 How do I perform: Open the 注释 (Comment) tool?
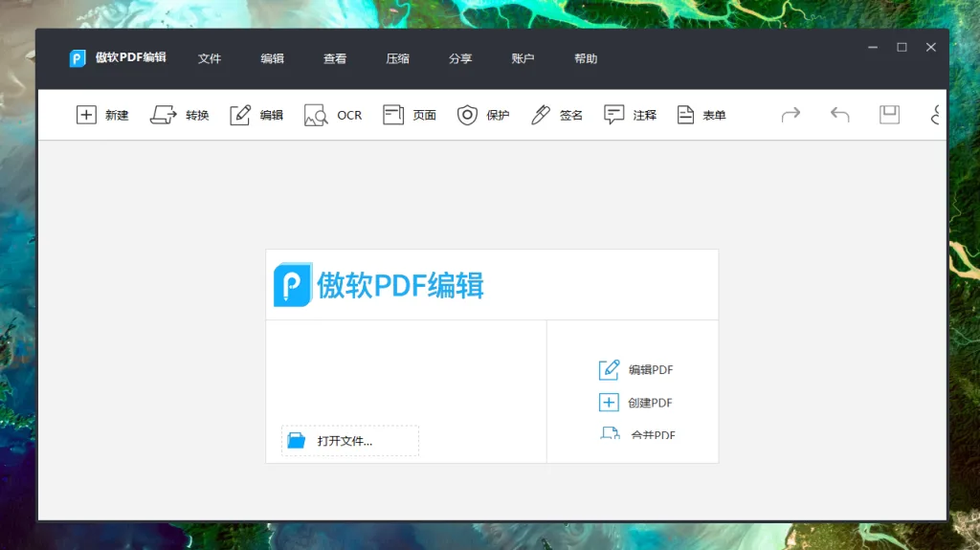tap(614, 115)
